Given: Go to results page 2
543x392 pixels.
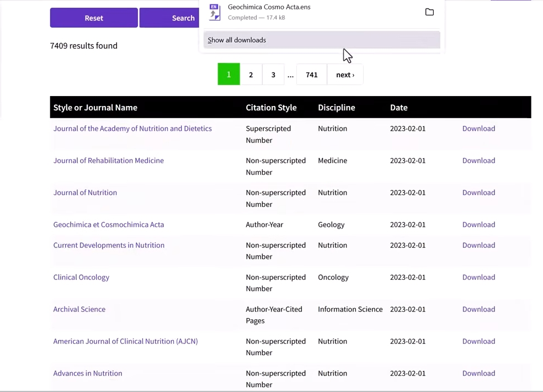Looking at the screenshot, I should click(251, 75).
